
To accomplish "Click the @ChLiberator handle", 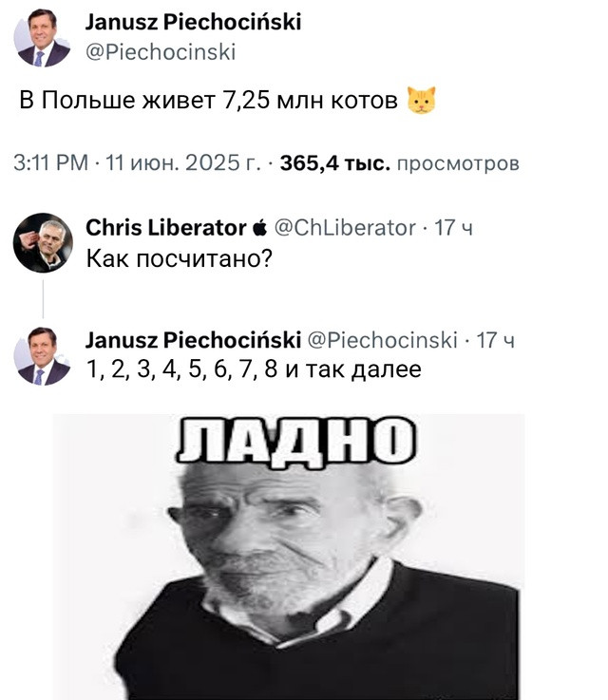I will pos(345,228).
